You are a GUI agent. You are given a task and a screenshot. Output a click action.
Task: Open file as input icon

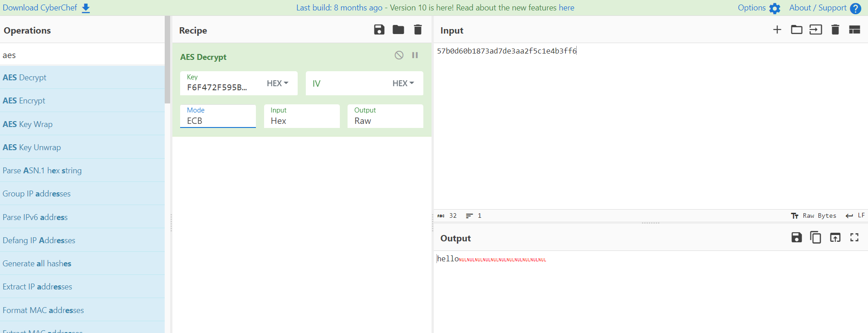click(x=816, y=30)
